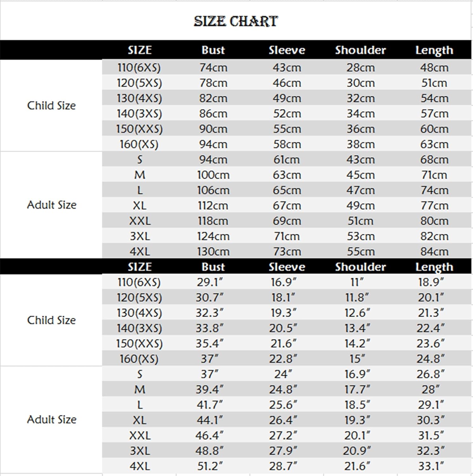Click the Sleeve header in inches table

pos(287,267)
